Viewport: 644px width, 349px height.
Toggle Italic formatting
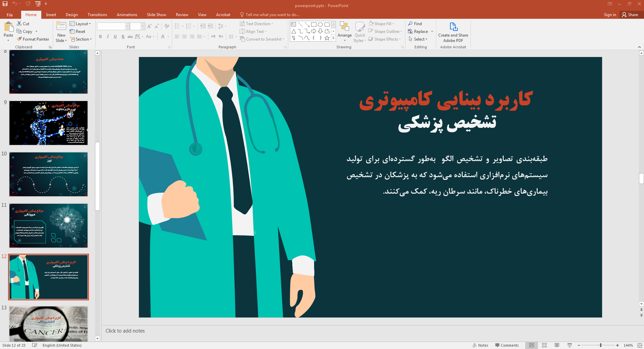108,37
